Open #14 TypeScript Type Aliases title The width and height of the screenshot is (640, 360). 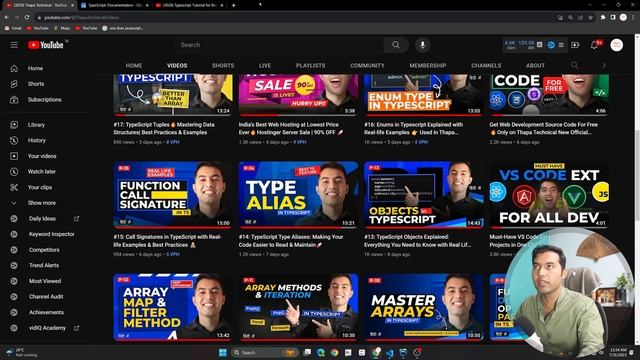tap(291, 241)
